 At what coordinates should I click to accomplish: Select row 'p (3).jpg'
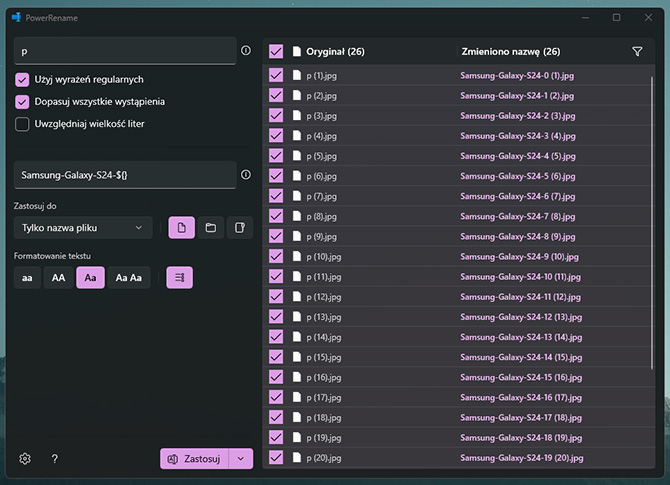point(458,115)
